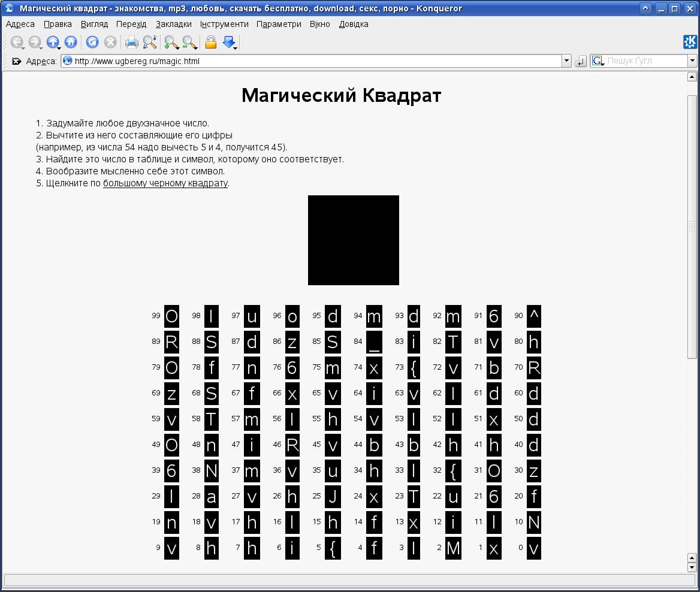Click the 'a' symbol box beside number 28
The width and height of the screenshot is (700, 592).
212,497
